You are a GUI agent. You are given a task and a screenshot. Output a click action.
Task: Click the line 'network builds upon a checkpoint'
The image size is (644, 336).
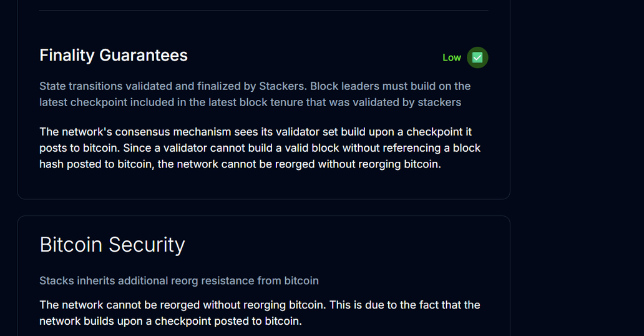click(x=170, y=321)
